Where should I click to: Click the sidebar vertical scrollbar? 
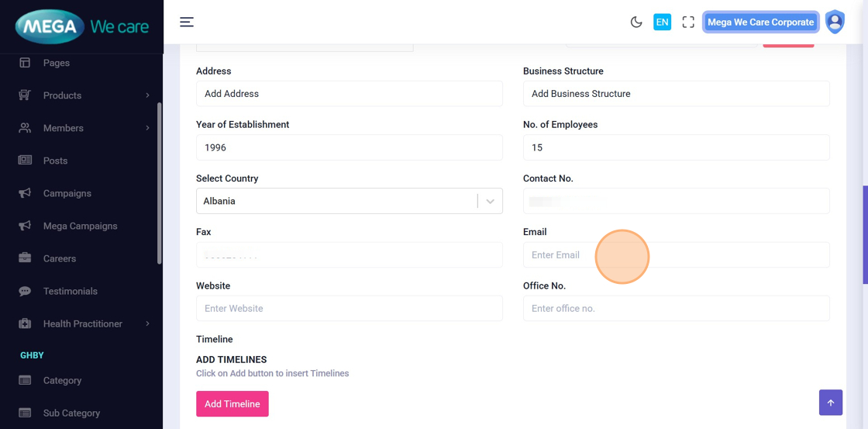(160, 182)
